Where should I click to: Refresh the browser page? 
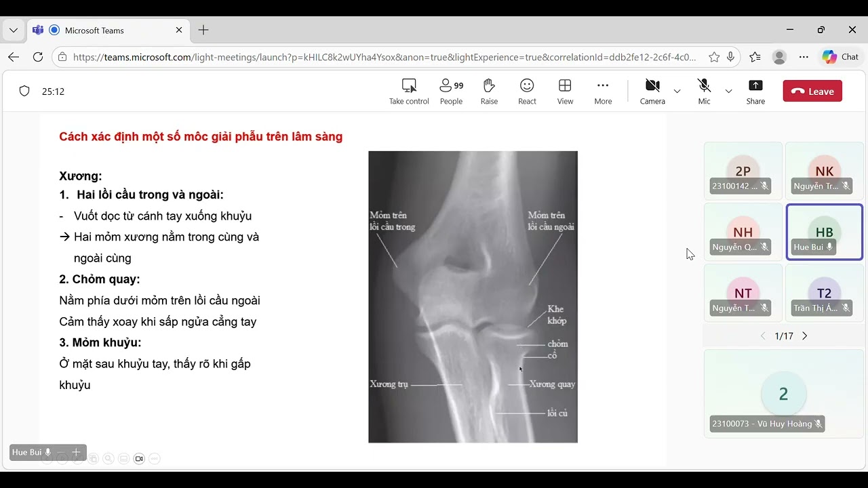(x=38, y=57)
